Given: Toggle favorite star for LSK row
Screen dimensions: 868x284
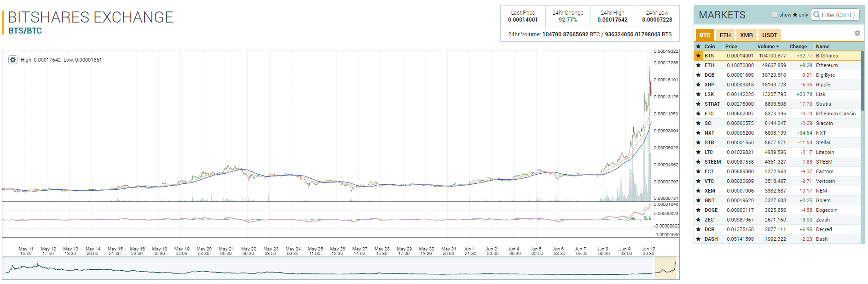Looking at the screenshot, I should pos(698,94).
